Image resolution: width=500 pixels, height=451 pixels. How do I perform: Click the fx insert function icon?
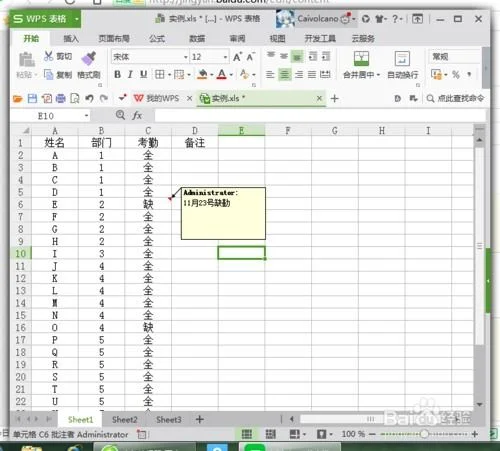[137, 115]
